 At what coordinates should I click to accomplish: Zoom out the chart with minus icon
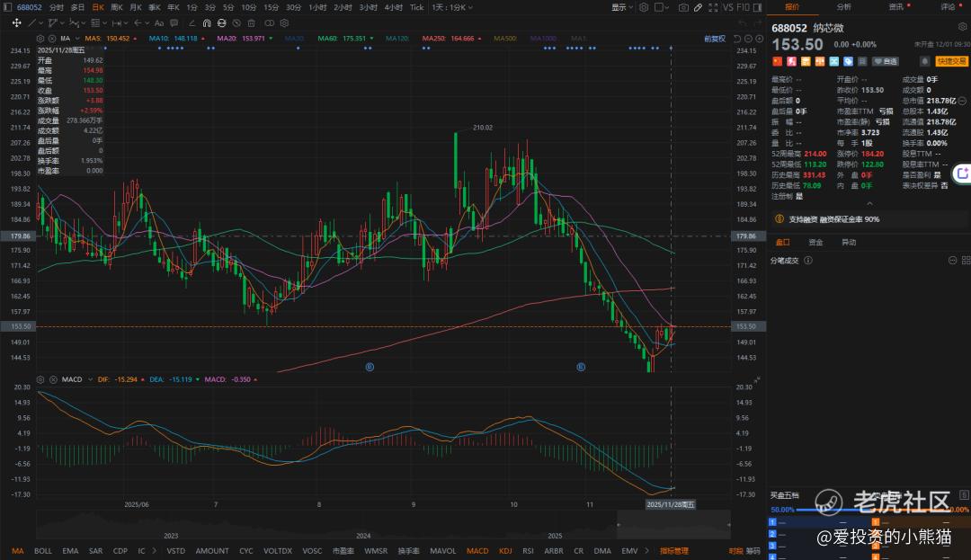coord(748,39)
